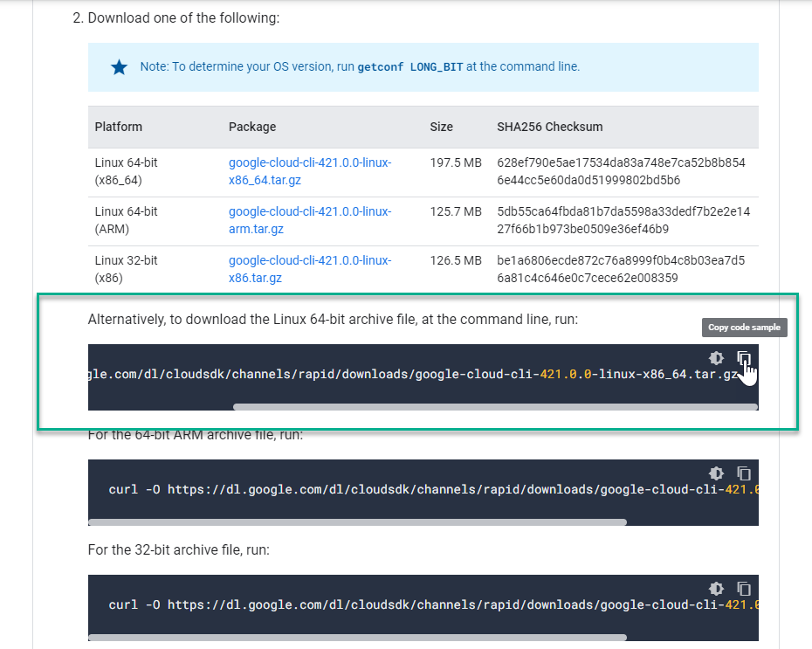This screenshot has width=812, height=649.
Task: Click the Platform column header
Action: [x=118, y=127]
